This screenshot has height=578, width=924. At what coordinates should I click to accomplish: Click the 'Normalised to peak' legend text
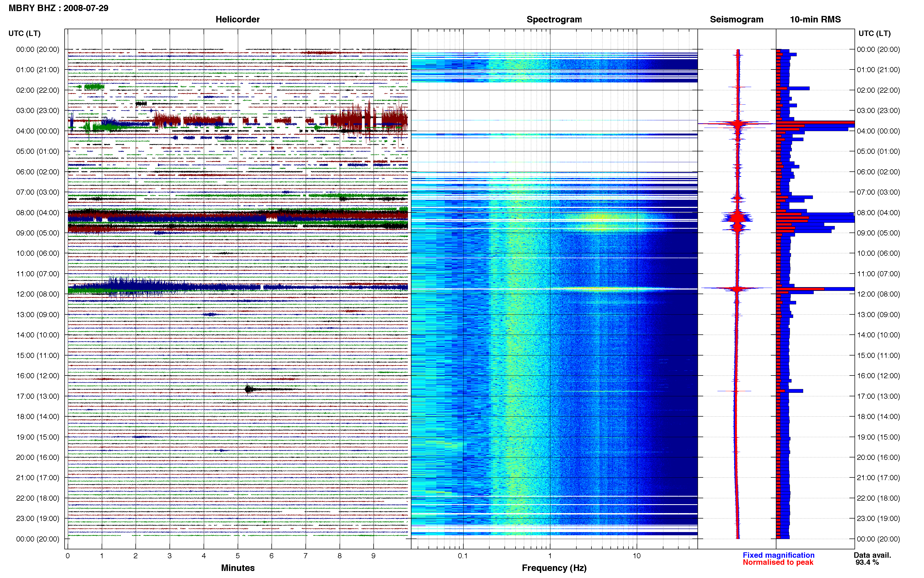click(x=778, y=562)
